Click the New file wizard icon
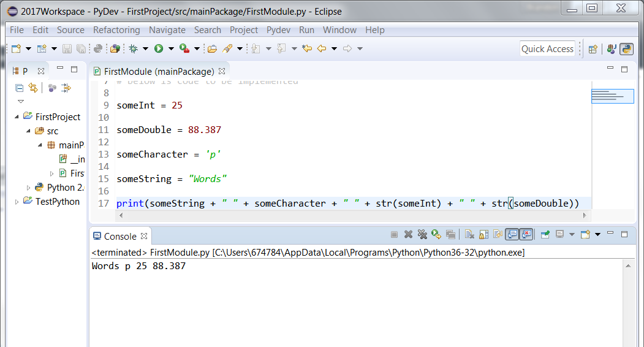The width and height of the screenshot is (644, 347). coord(16,48)
